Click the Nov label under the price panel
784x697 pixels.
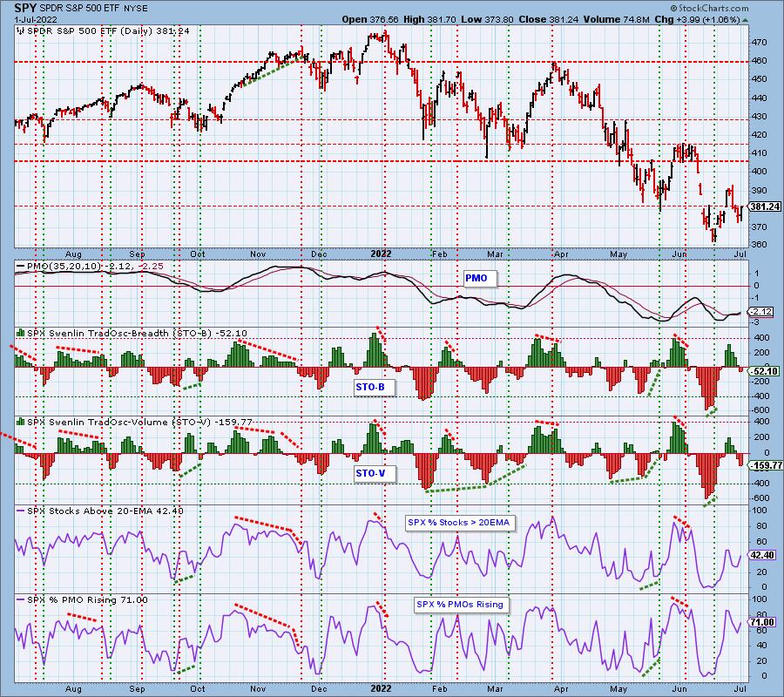[258, 254]
